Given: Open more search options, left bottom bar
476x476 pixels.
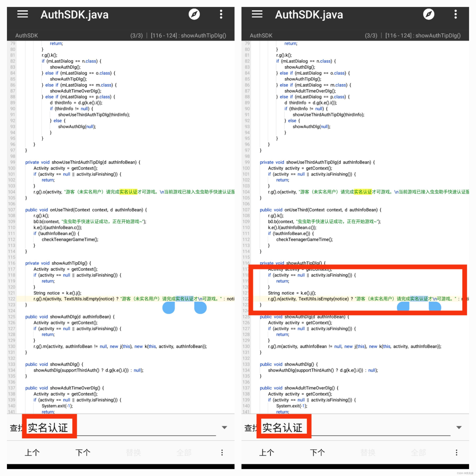Looking at the screenshot, I should pyautogui.click(x=222, y=452).
